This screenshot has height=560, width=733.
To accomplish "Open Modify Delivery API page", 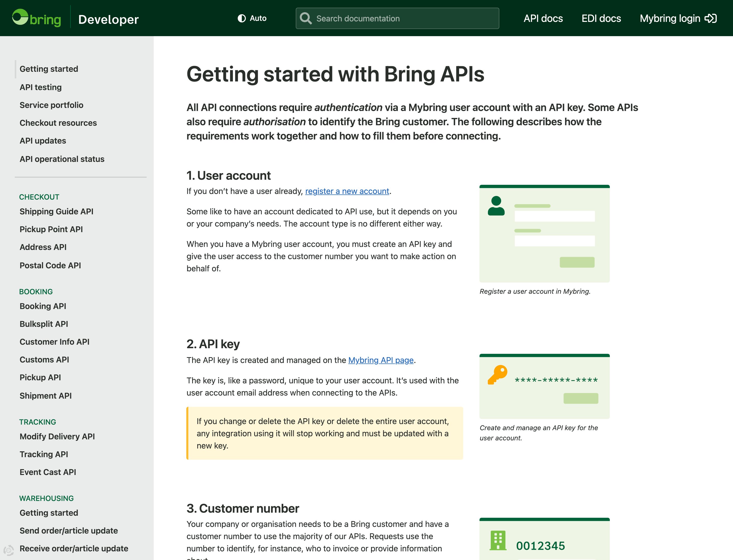I will (57, 436).
